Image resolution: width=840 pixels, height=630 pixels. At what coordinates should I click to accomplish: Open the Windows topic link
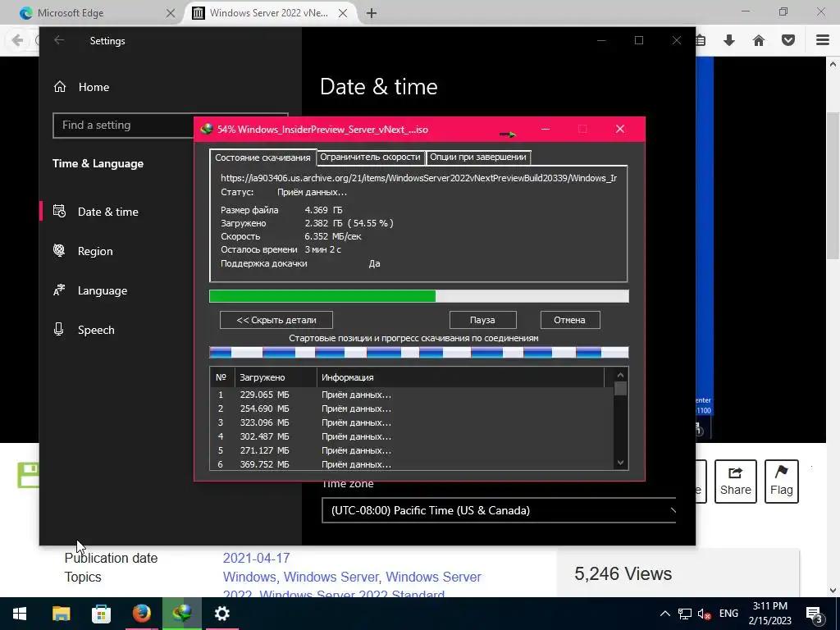[x=249, y=577]
